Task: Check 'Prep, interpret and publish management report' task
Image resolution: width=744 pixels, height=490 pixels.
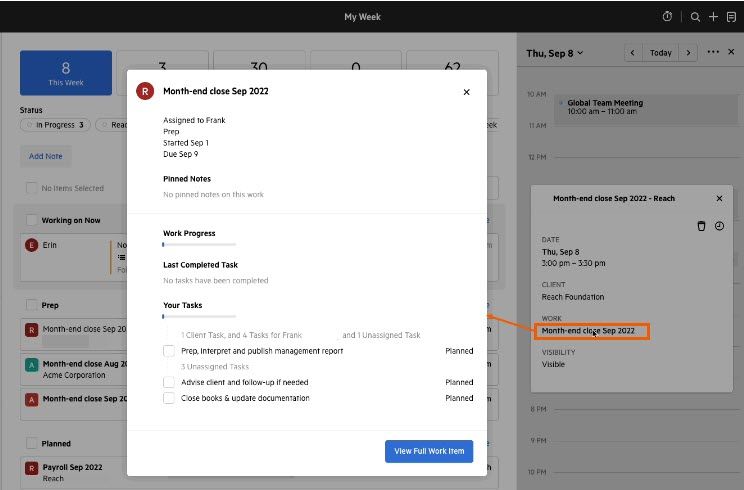Action: tap(169, 351)
